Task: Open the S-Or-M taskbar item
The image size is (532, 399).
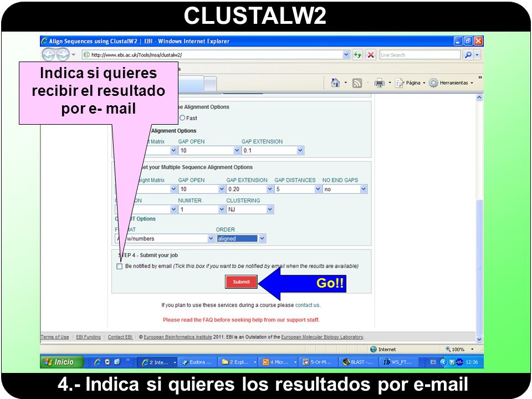Action: coord(319,362)
